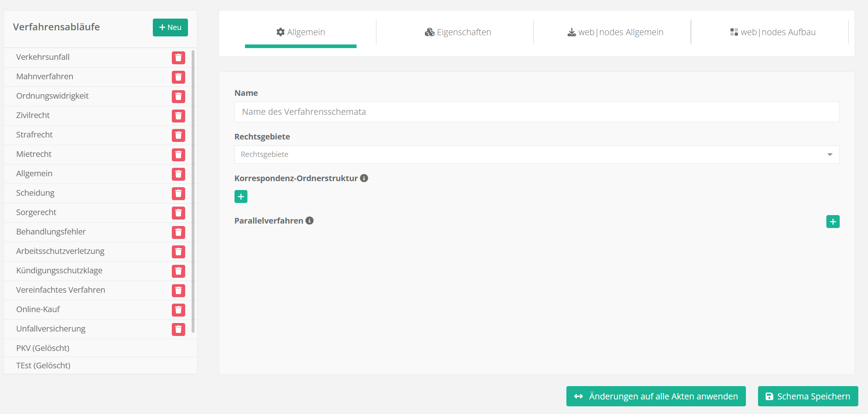868x414 pixels.
Task: Click the workflow list vertical scrollbar
Action: point(193,190)
